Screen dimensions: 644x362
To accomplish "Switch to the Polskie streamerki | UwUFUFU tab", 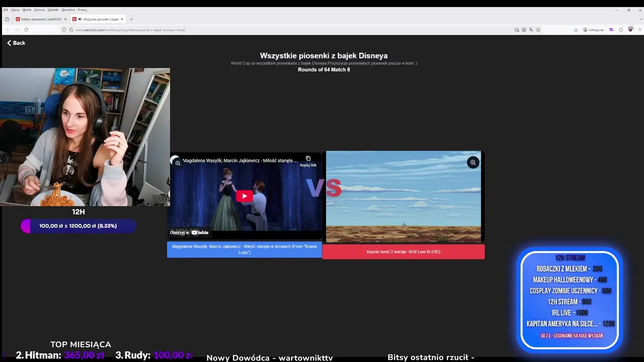I will 41,19.
